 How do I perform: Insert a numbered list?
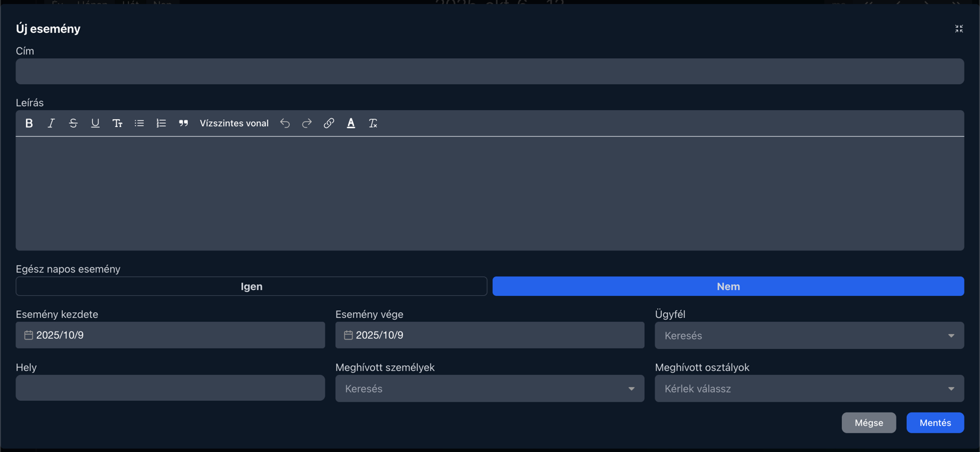click(x=161, y=123)
